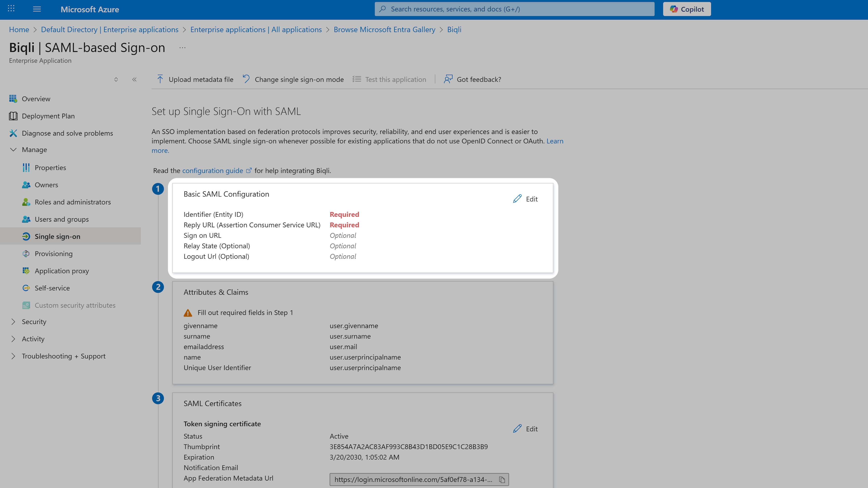
Task: Click the Learn more link
Action: pos(555,141)
